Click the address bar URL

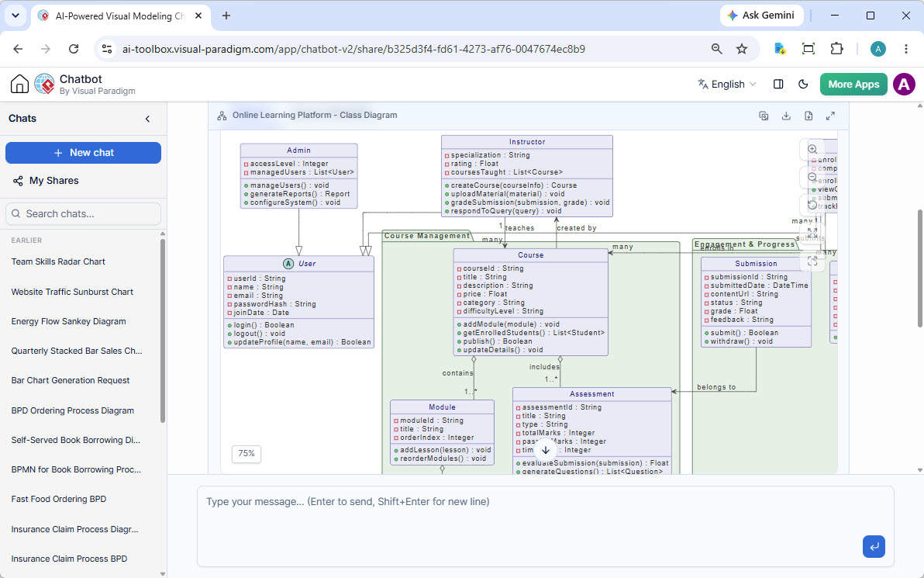(353, 49)
